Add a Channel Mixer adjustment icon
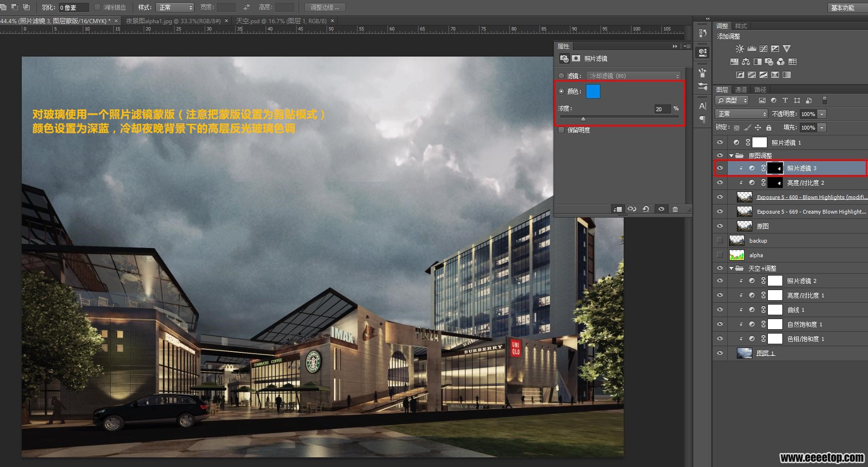The width and height of the screenshot is (868, 467). (780, 61)
